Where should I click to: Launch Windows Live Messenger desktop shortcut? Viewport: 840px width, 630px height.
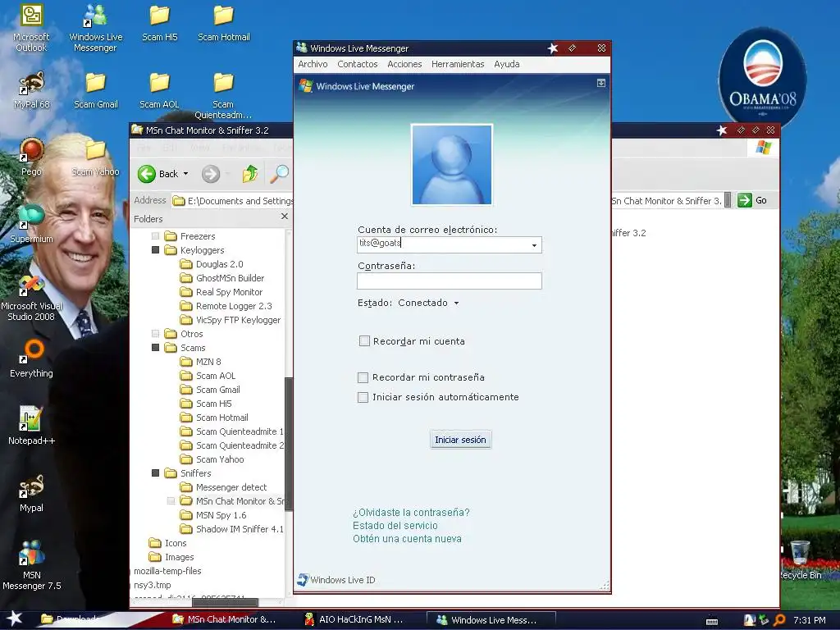pos(95,28)
